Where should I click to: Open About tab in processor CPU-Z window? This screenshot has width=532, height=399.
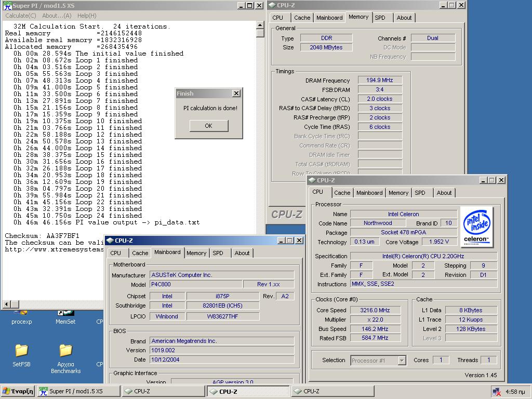pos(444,193)
